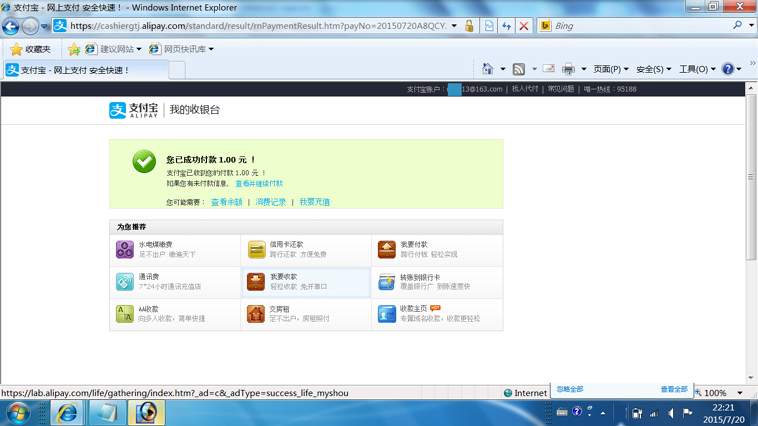The height and width of the screenshot is (426, 758).
Task: Click the IE home page icon
Action: [x=488, y=69]
